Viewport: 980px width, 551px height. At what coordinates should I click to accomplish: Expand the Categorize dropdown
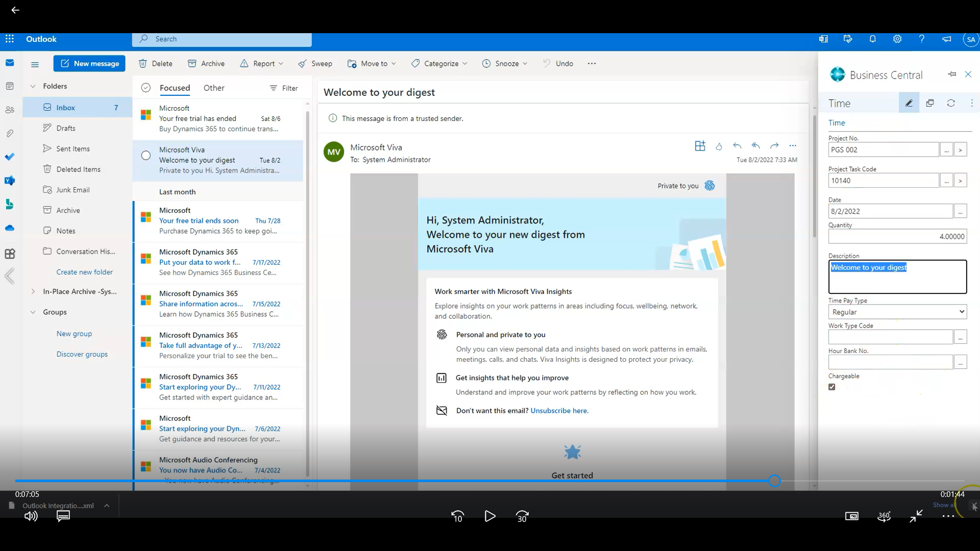pyautogui.click(x=464, y=64)
